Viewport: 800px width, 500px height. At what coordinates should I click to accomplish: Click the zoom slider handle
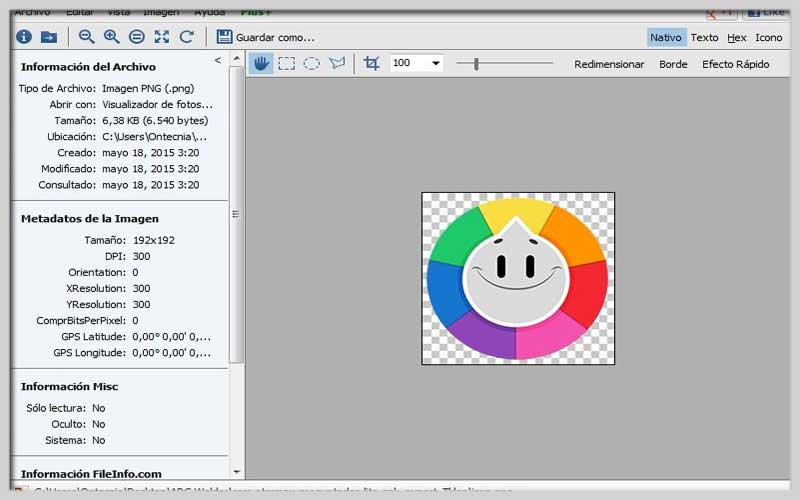[476, 63]
